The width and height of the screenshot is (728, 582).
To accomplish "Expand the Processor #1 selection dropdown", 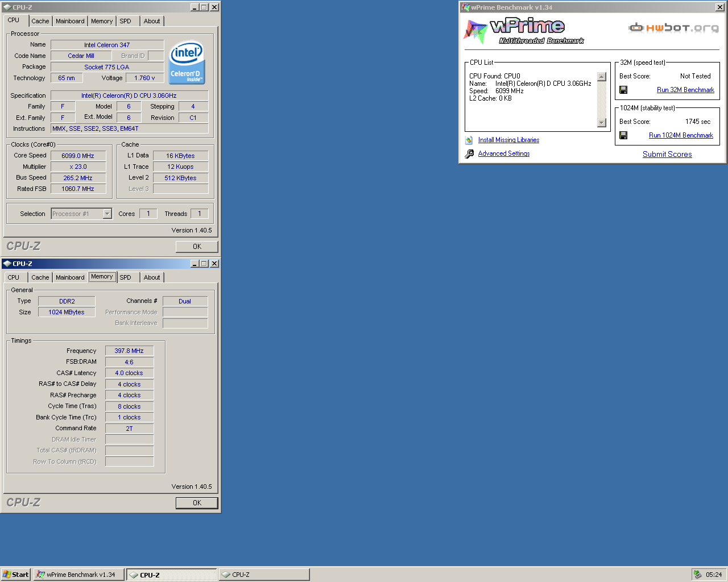I will click(107, 214).
